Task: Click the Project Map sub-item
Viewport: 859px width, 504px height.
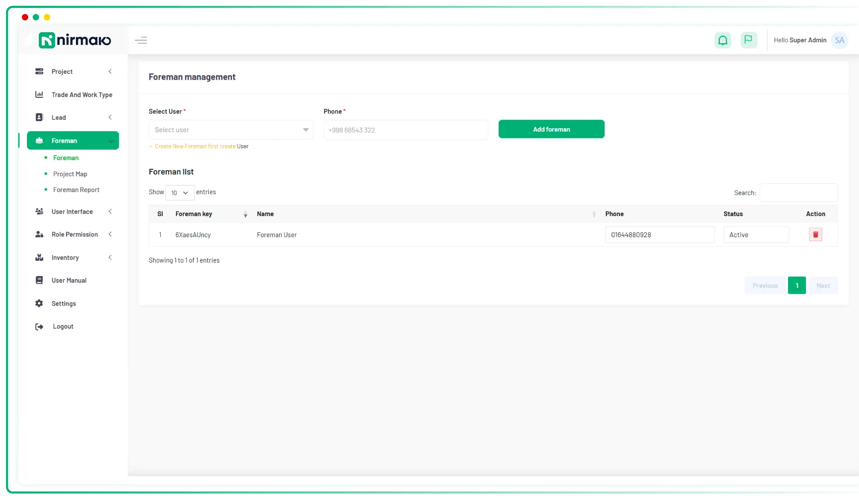Action: pyautogui.click(x=70, y=173)
